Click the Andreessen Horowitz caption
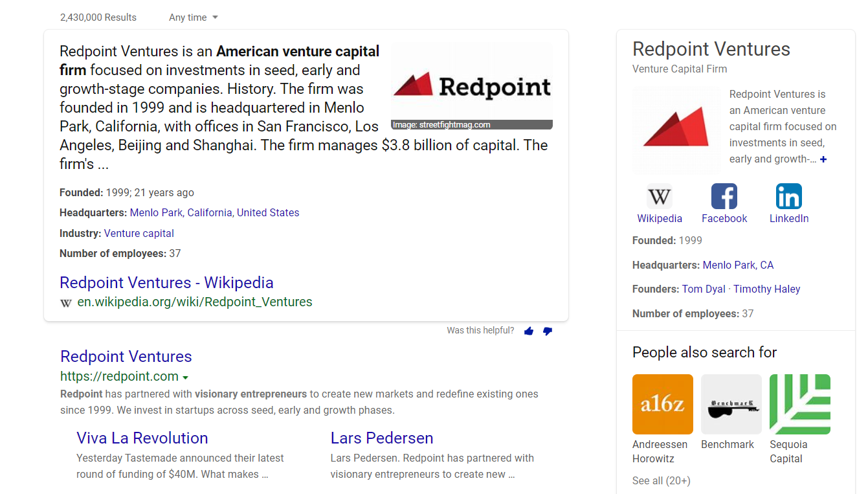 coord(660,451)
